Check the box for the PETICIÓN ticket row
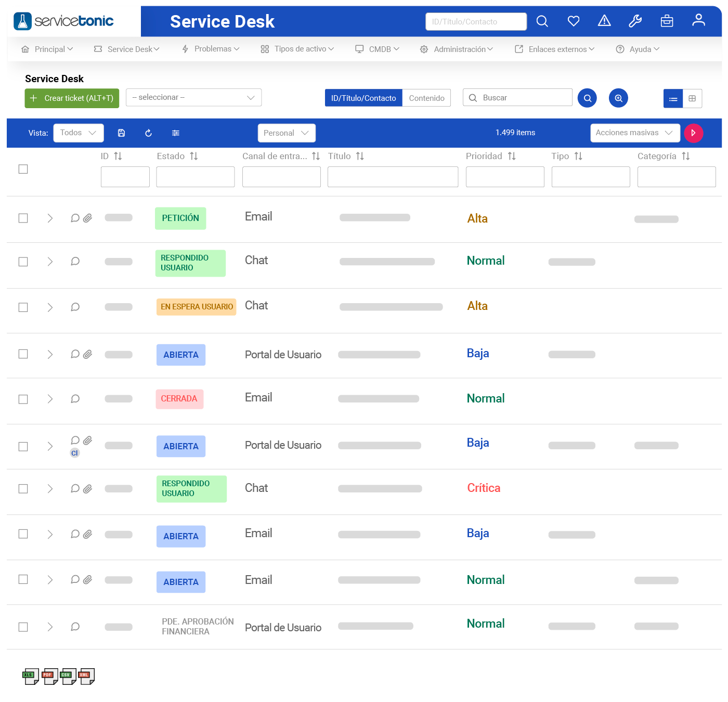 click(23, 218)
